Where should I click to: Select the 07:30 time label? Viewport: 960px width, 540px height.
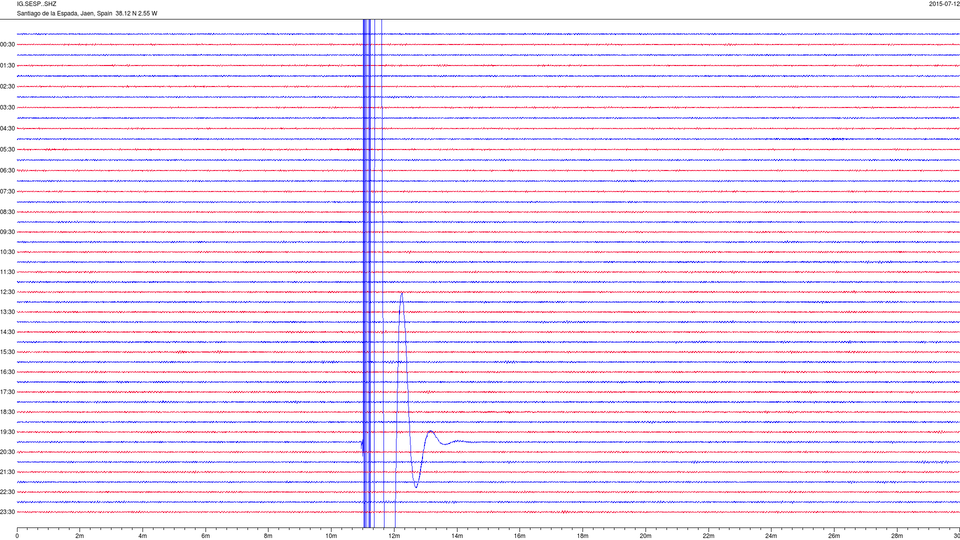7,192
